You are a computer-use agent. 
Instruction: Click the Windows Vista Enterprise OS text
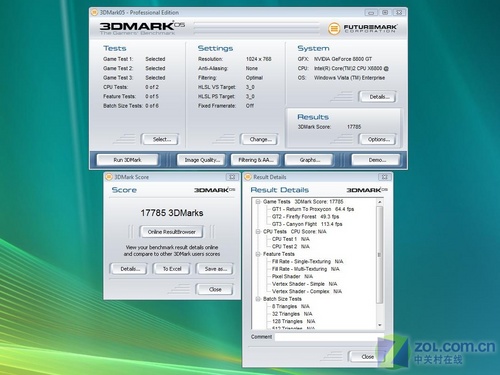(x=349, y=78)
